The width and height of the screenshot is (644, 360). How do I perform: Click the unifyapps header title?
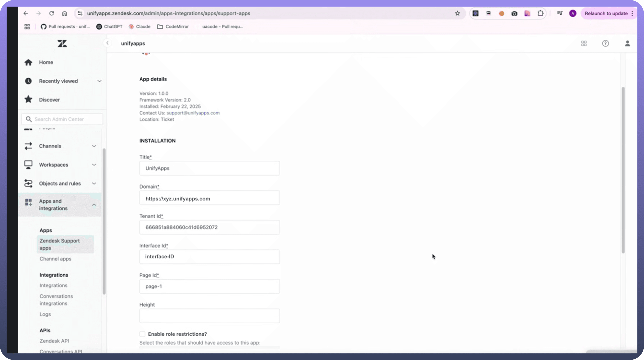click(x=133, y=43)
